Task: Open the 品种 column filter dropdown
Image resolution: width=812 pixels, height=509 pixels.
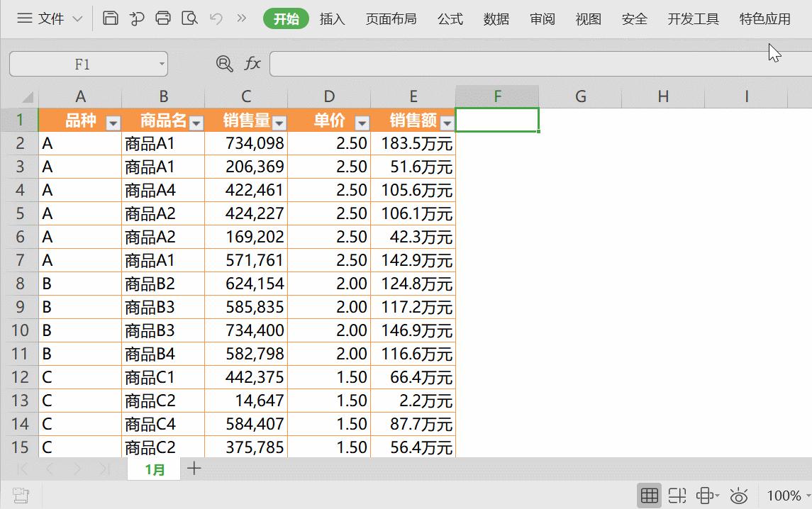Action: point(113,122)
